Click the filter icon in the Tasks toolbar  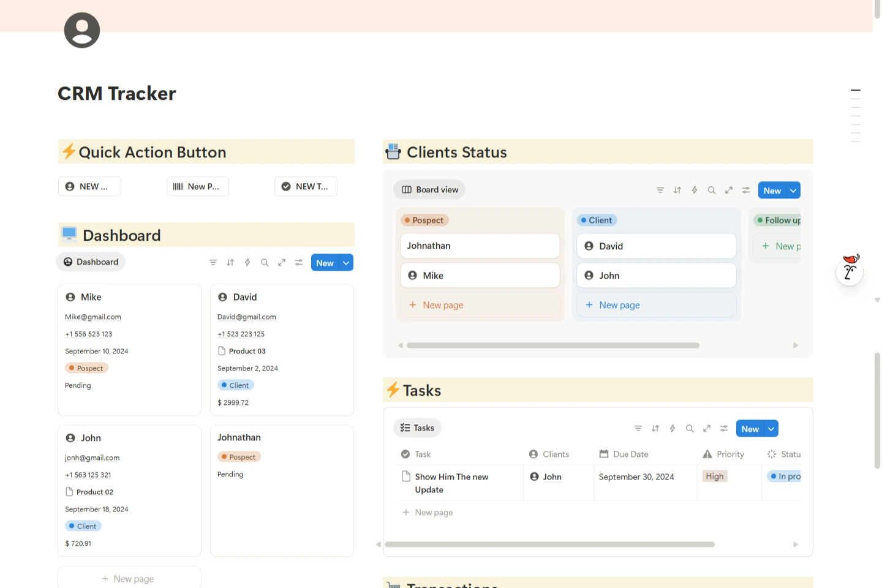[638, 428]
